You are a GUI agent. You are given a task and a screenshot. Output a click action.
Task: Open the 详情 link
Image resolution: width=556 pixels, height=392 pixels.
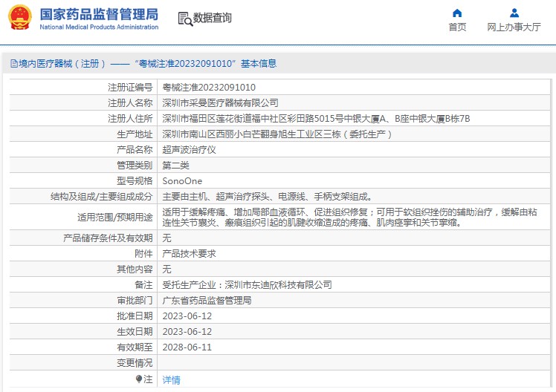(171, 380)
